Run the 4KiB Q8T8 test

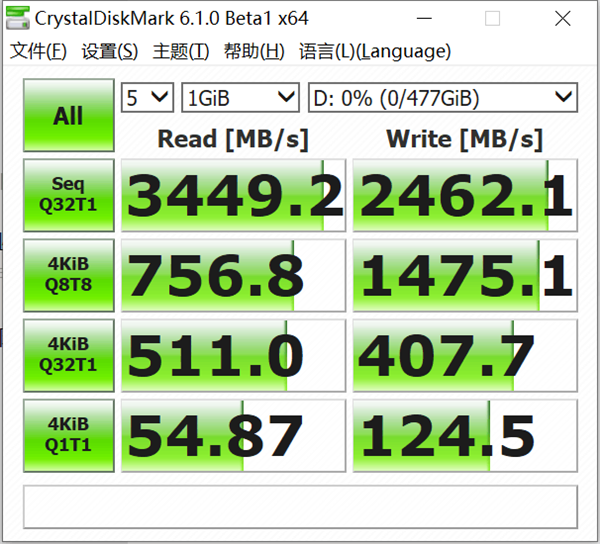tap(68, 274)
